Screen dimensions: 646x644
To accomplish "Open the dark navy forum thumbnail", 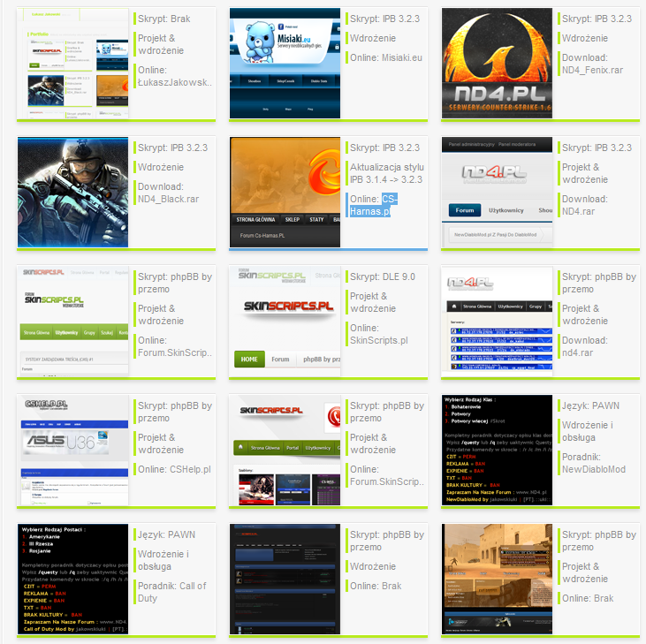I will point(285,579).
